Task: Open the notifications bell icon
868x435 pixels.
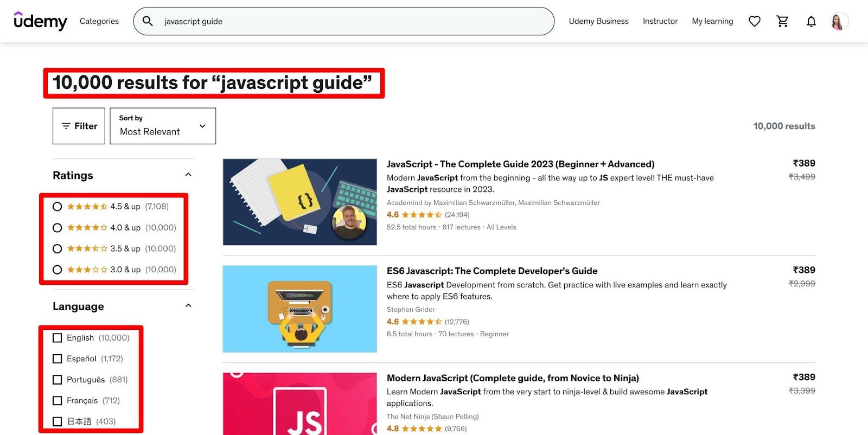Action: coord(811,21)
